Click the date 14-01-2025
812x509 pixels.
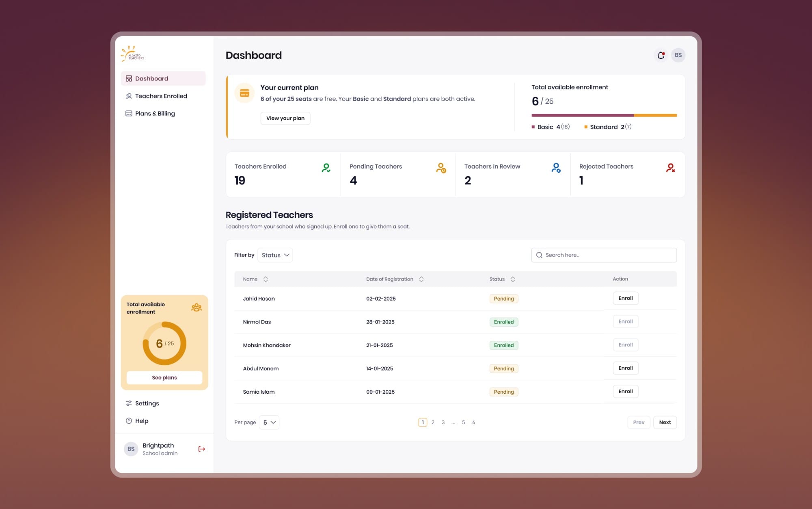[x=380, y=368]
